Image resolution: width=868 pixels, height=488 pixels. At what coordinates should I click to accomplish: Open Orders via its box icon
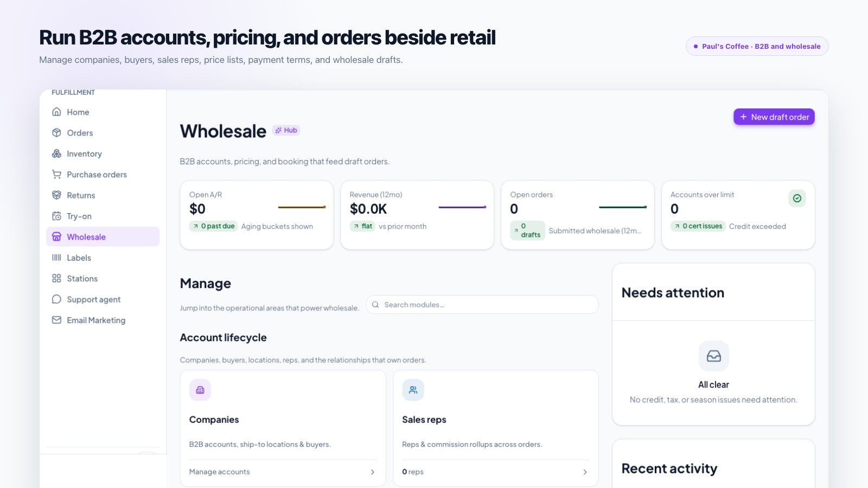pos(56,133)
